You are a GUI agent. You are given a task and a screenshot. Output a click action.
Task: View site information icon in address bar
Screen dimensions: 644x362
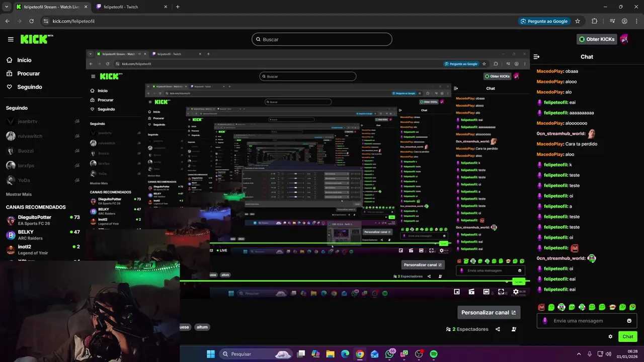click(46, 21)
